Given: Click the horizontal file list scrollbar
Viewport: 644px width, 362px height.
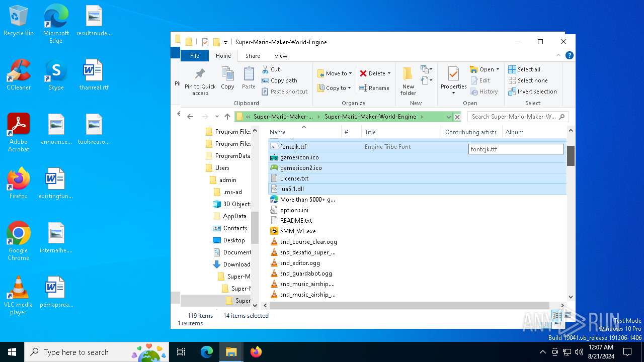Looking at the screenshot, I should click(410, 305).
